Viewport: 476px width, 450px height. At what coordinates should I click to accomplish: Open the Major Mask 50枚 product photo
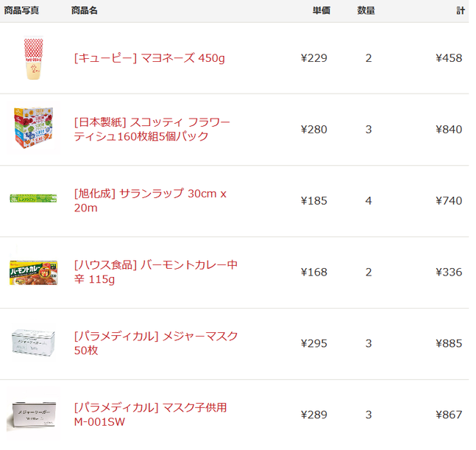pos(33,342)
